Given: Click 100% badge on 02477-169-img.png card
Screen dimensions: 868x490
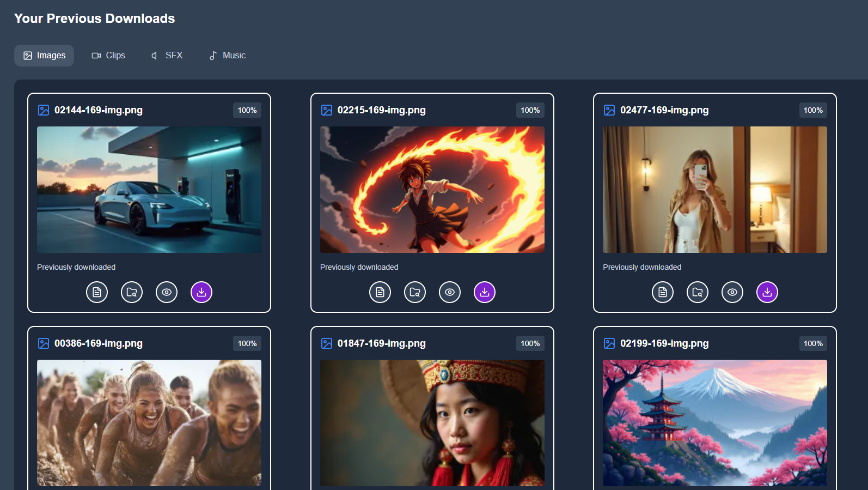Looking at the screenshot, I should tap(813, 110).
